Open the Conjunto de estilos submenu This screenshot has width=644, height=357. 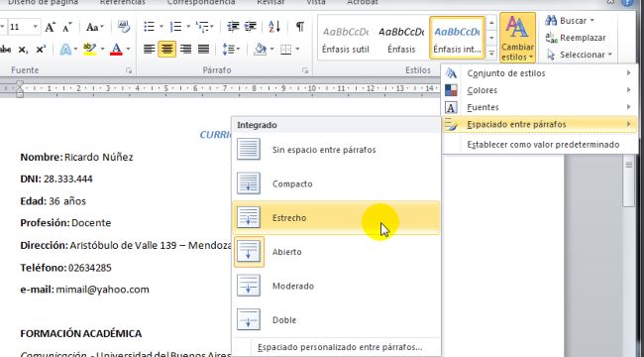[540, 73]
